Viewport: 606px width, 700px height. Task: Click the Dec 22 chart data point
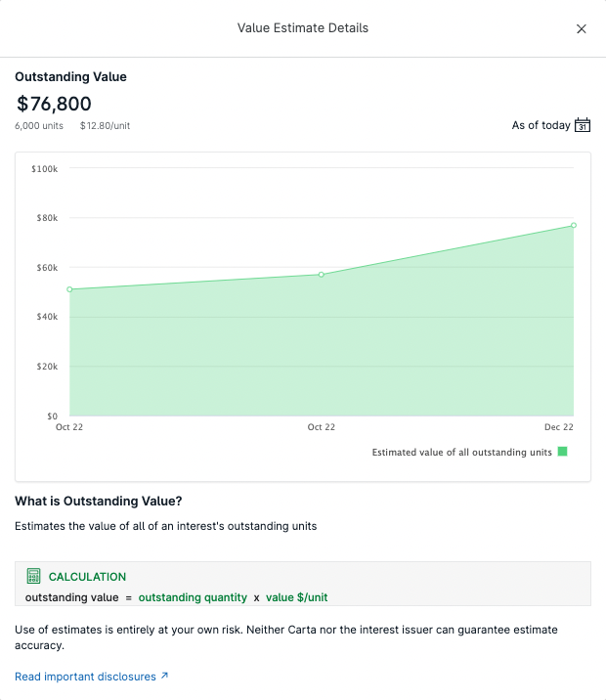[574, 225]
